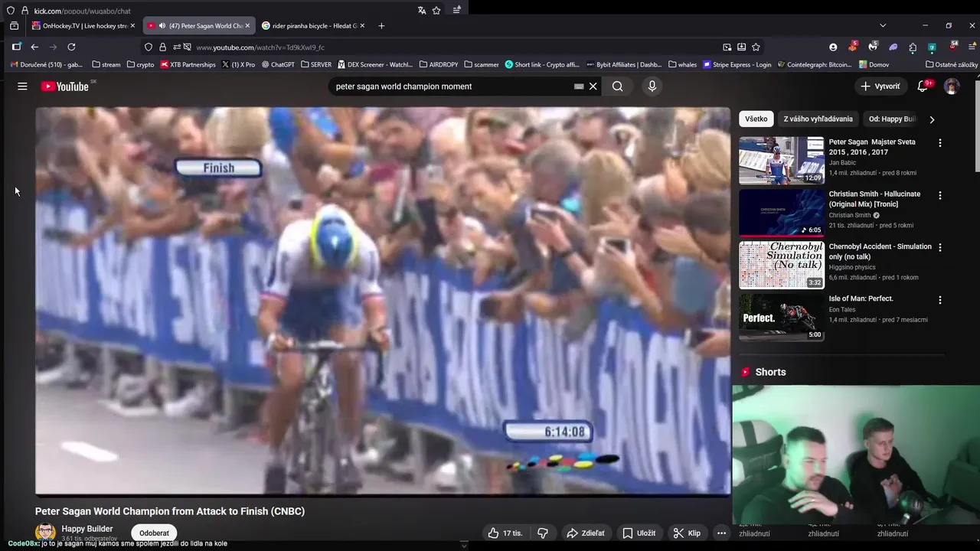Open the on-screen keyboard icon in search box
This screenshot has width=980, height=551.
[x=579, y=86]
